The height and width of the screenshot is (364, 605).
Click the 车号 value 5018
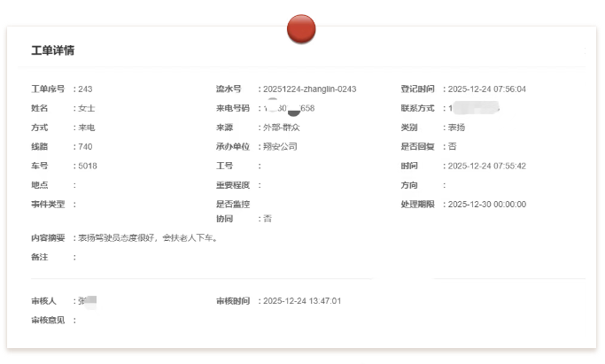[x=88, y=166]
